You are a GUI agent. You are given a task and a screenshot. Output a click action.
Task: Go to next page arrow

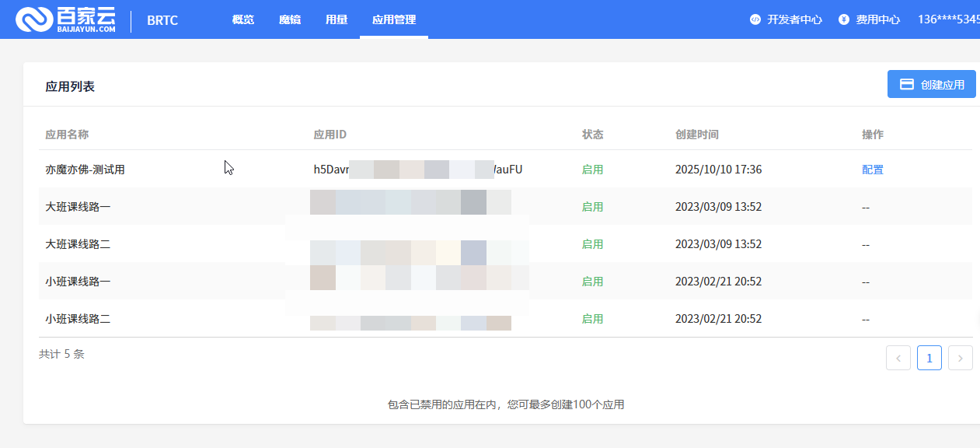[x=960, y=358]
